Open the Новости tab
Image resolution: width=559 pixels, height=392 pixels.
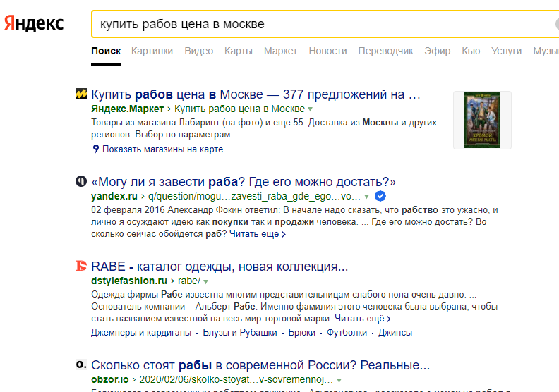pyautogui.click(x=327, y=51)
